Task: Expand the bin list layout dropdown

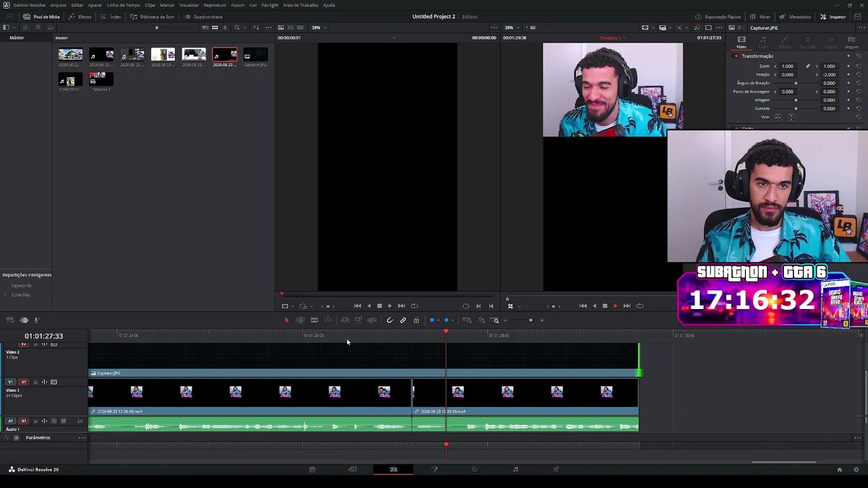Action: tap(12, 27)
